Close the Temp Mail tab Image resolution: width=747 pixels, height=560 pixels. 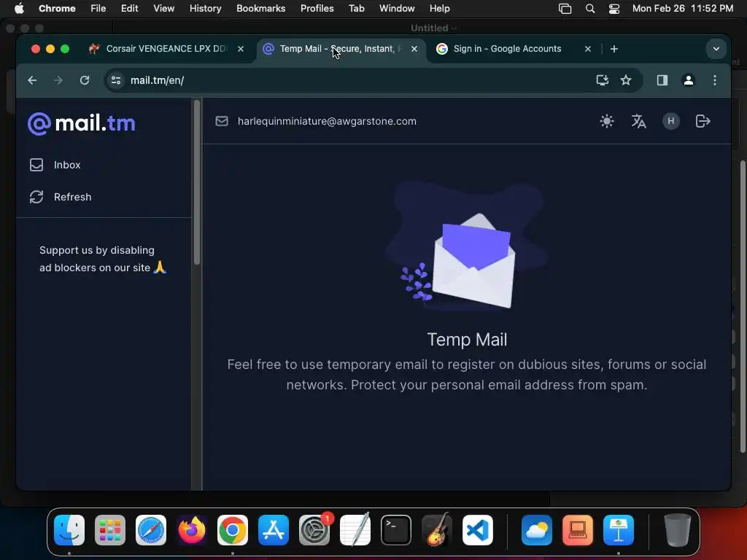pos(414,49)
